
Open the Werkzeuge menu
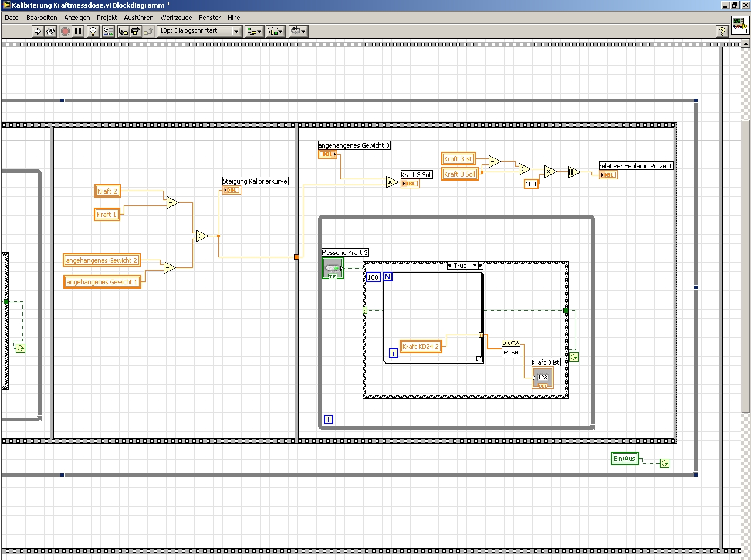pyautogui.click(x=176, y=18)
